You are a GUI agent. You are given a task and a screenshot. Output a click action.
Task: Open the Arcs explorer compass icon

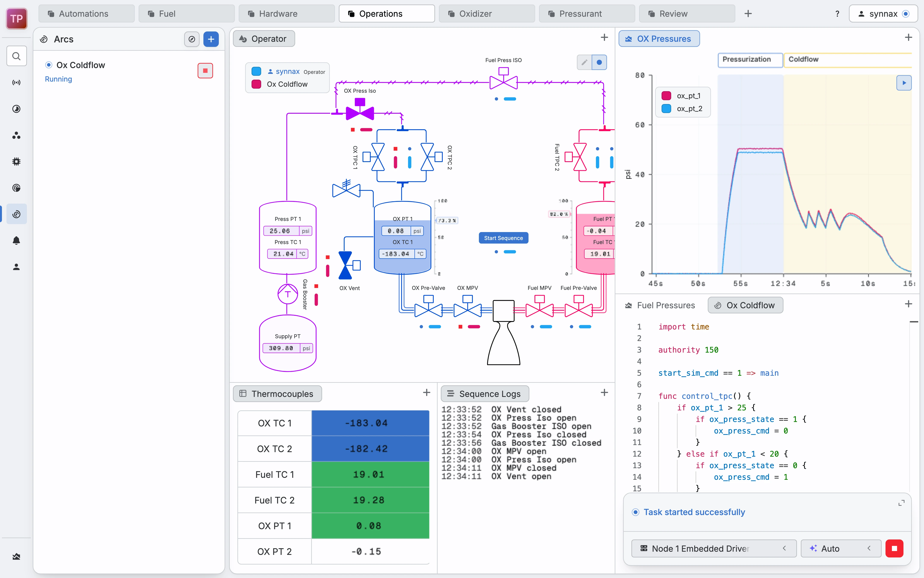tap(192, 39)
